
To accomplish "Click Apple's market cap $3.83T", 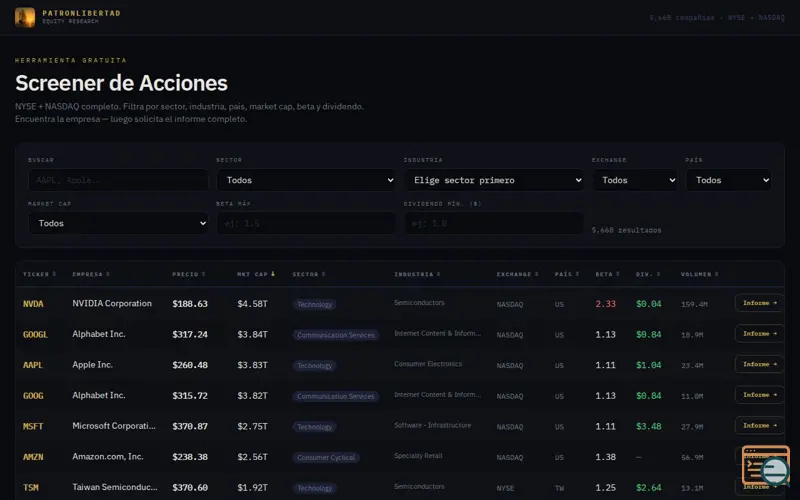I will point(253,365).
